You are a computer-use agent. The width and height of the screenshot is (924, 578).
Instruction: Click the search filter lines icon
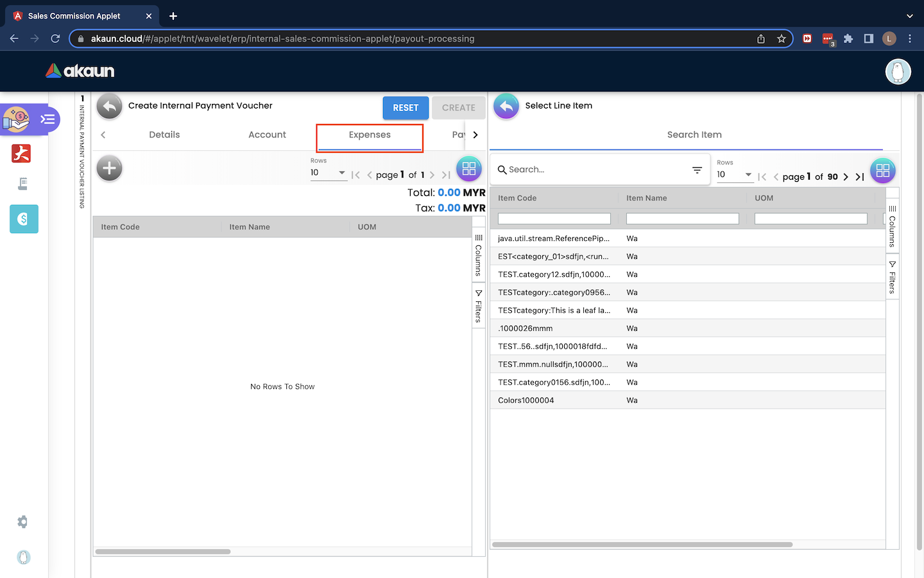tap(697, 170)
